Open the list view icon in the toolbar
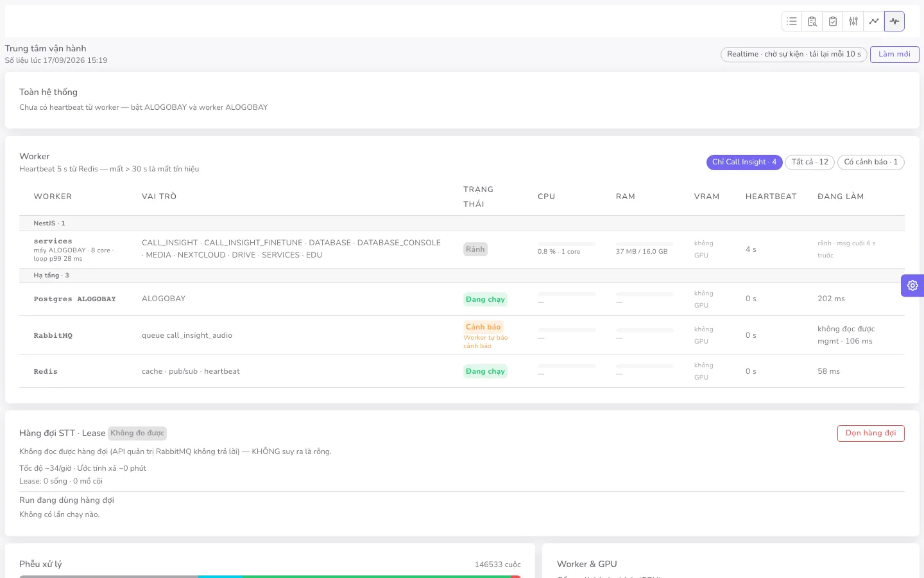The height and width of the screenshot is (578, 924). point(792,21)
